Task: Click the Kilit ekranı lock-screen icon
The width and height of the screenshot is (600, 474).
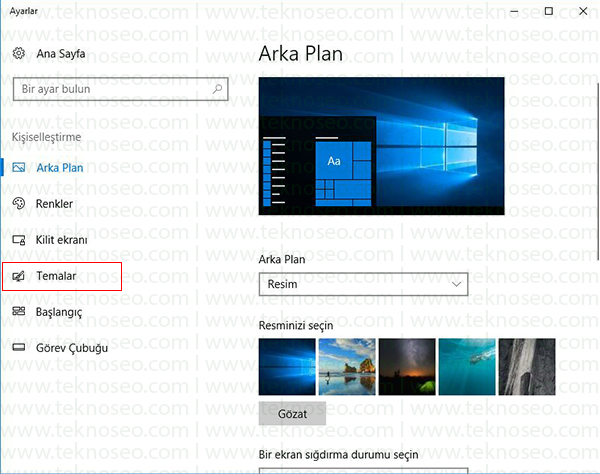Action: click(19, 240)
